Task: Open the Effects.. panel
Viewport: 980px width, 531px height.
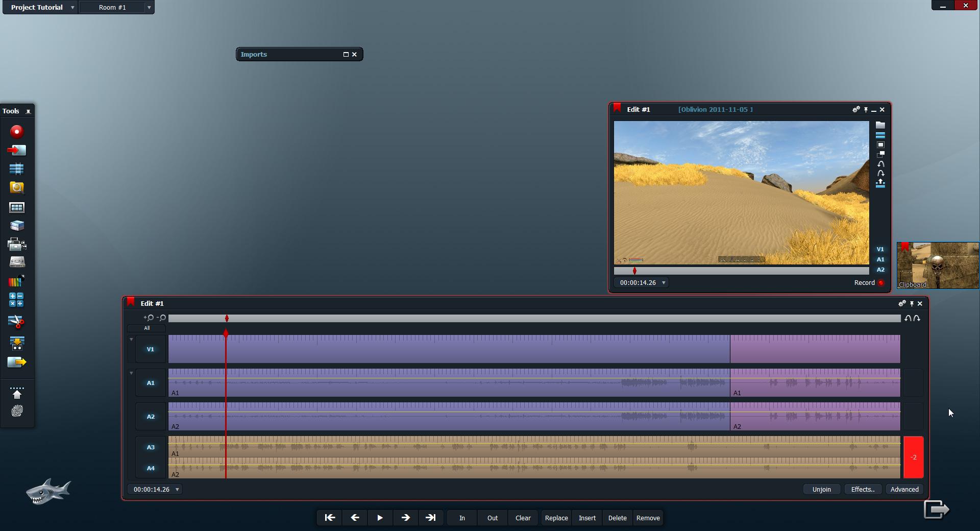Action: [863, 490]
